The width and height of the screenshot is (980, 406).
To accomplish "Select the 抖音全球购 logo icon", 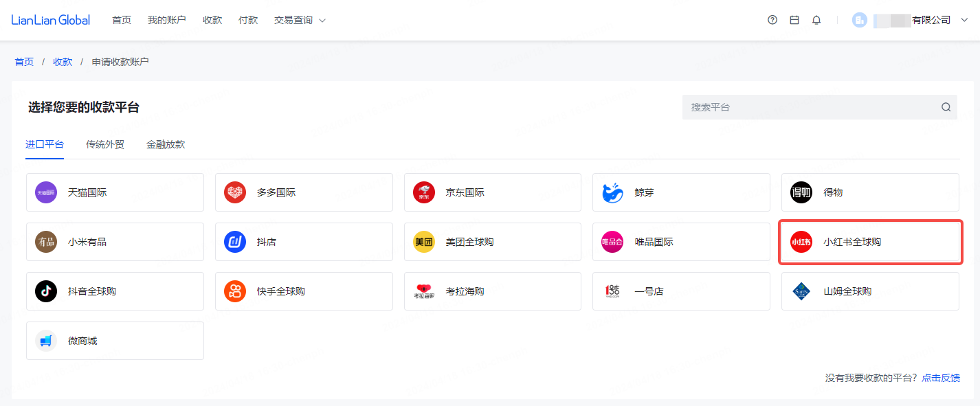I will [x=46, y=291].
